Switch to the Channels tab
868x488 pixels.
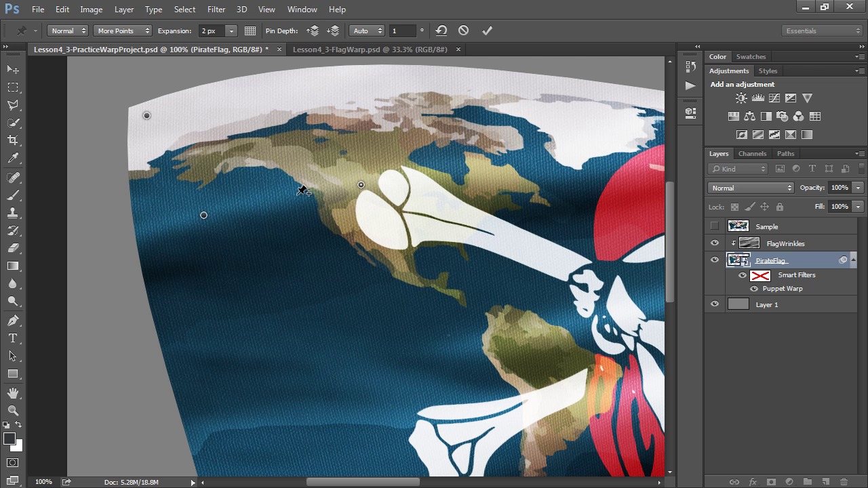(752, 154)
